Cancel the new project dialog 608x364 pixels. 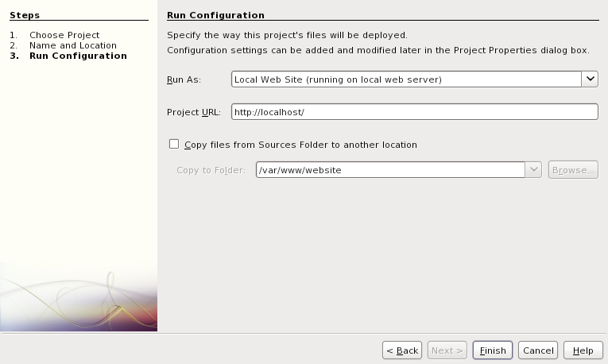pyautogui.click(x=538, y=350)
